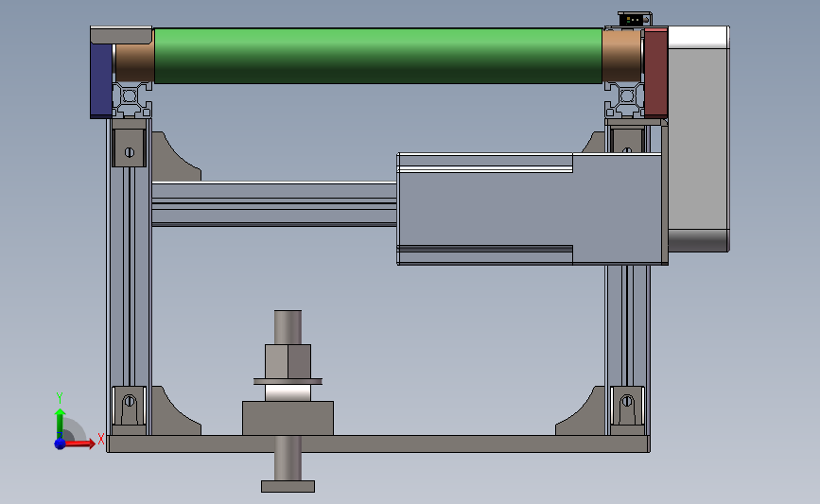Select the right extrusion profile cross-section under roller

[x=624, y=99]
